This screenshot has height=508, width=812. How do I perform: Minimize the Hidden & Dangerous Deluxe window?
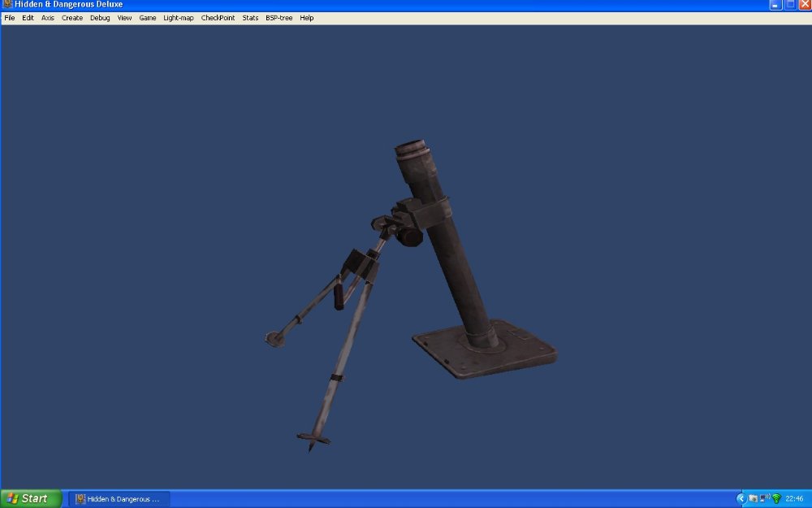[775, 5]
